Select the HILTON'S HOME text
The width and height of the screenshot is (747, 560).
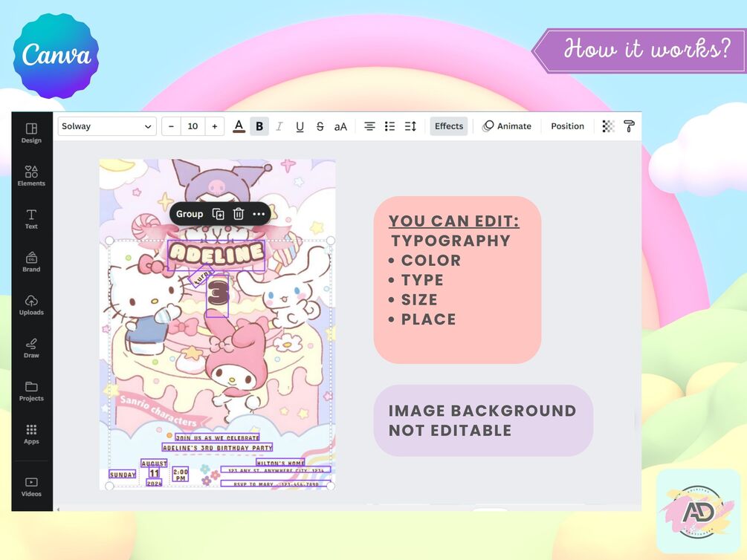pyautogui.click(x=281, y=463)
